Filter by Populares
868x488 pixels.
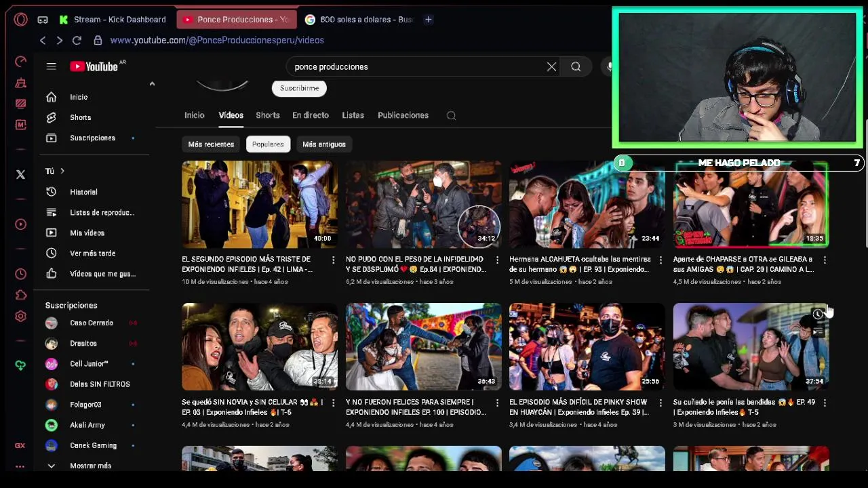268,144
